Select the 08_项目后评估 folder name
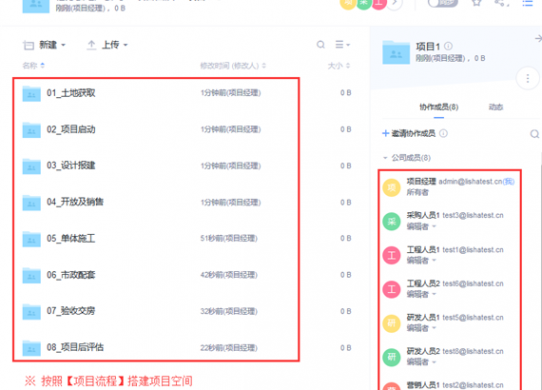Image resolution: width=542 pixels, height=390 pixels. coord(75,347)
